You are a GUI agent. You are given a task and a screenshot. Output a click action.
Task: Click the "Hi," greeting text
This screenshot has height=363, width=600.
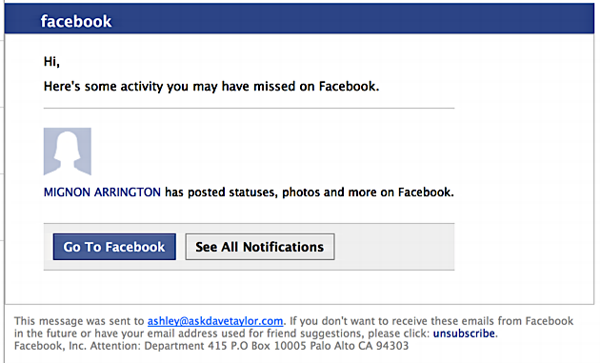(52, 61)
